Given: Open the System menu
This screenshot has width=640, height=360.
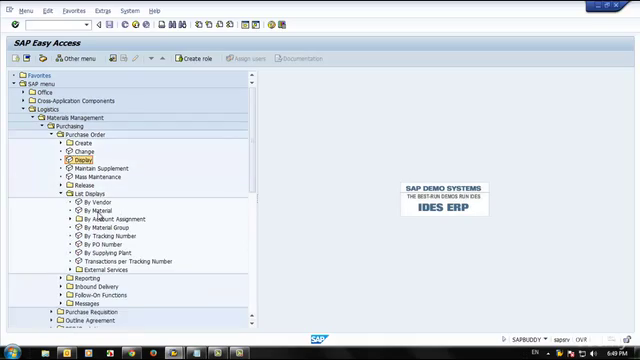Looking at the screenshot, I should (130, 11).
